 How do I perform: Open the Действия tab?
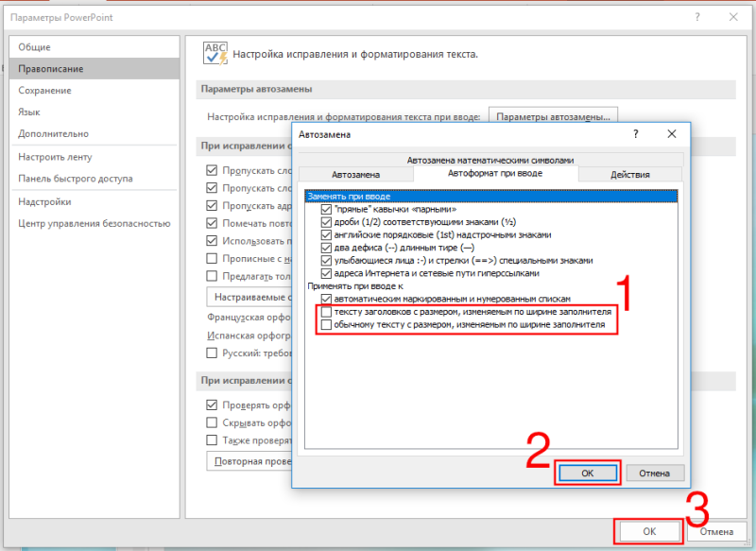coord(629,175)
